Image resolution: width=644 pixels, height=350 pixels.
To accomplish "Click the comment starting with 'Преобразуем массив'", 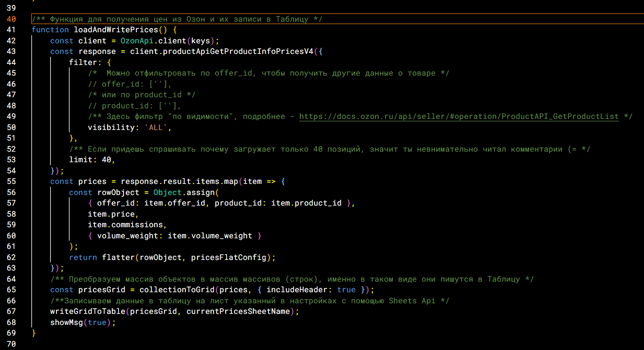I will coord(292,279).
